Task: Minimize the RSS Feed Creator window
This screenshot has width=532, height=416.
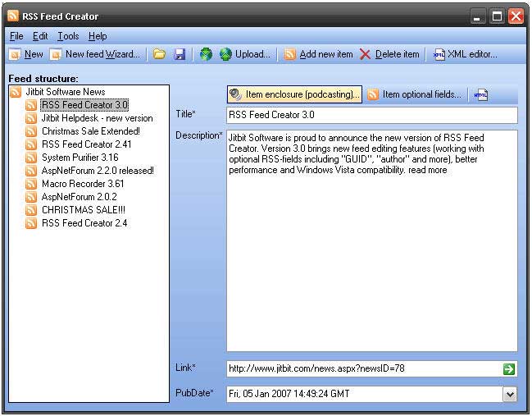Action: (477, 16)
